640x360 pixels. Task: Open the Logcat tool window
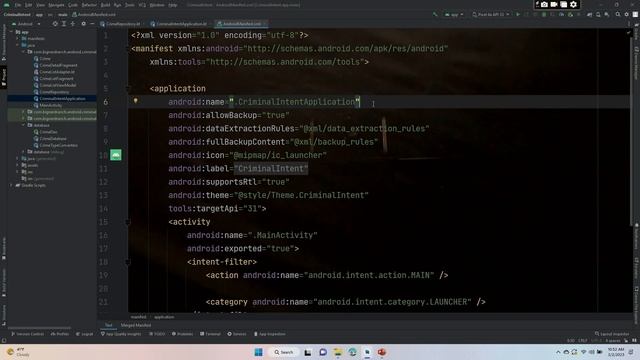pyautogui.click(x=84, y=334)
